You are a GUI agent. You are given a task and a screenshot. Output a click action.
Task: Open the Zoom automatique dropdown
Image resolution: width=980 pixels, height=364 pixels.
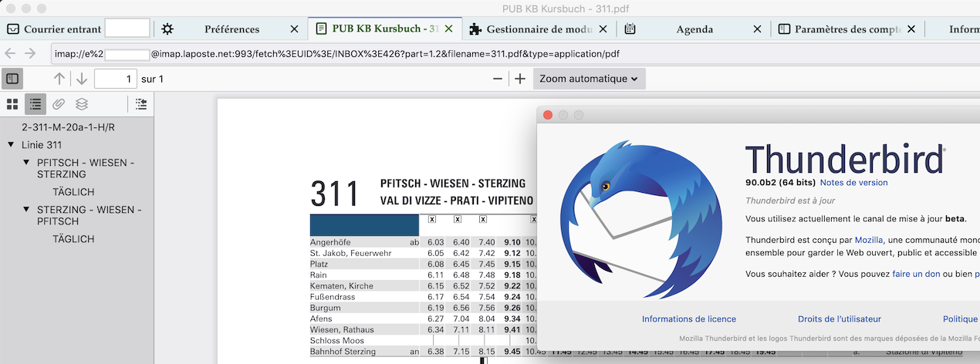tap(589, 79)
